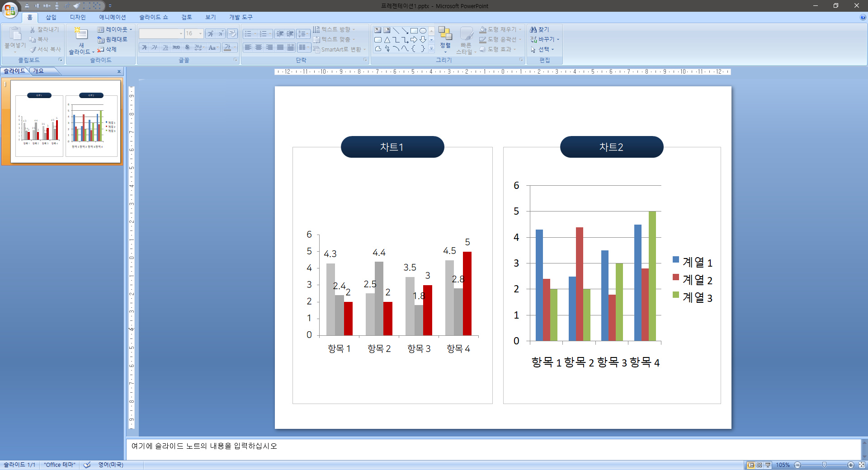Click the 차트2 title shape

pos(612,147)
